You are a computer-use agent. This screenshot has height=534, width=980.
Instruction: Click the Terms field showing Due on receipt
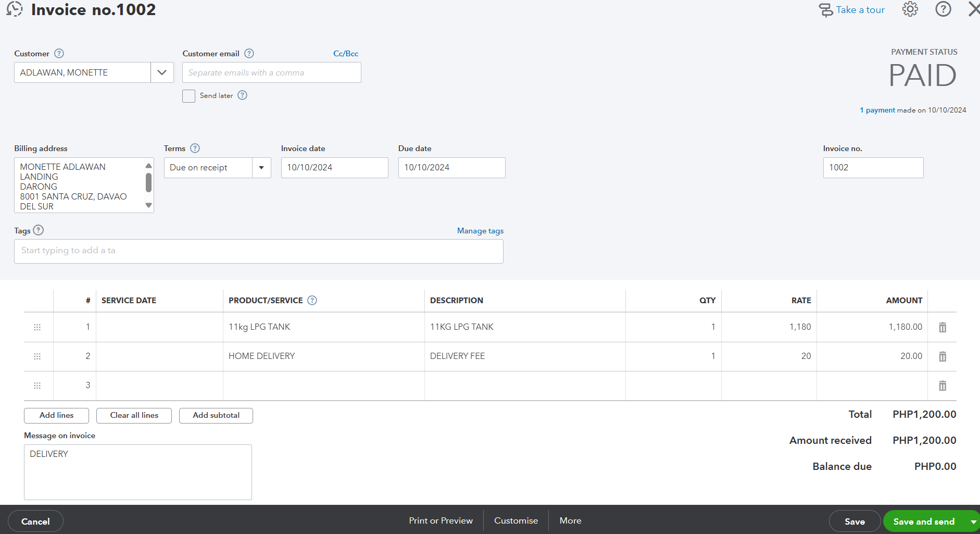tap(208, 168)
